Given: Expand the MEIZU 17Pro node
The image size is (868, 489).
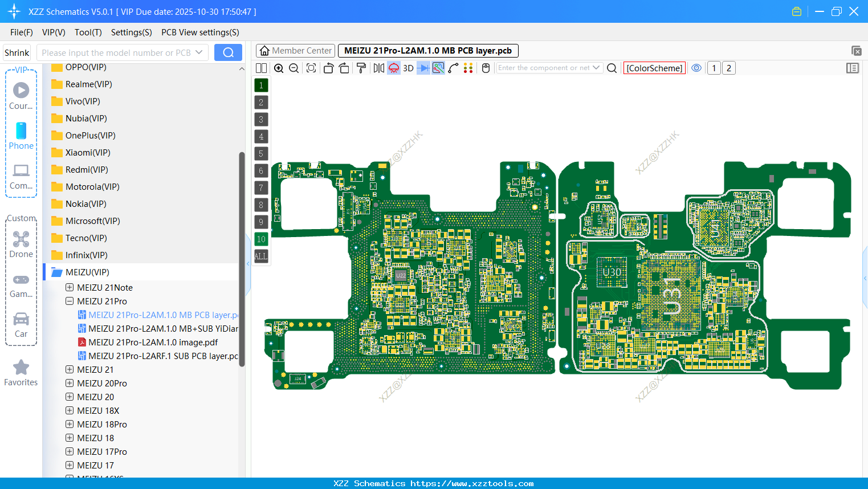Looking at the screenshot, I should click(70, 451).
